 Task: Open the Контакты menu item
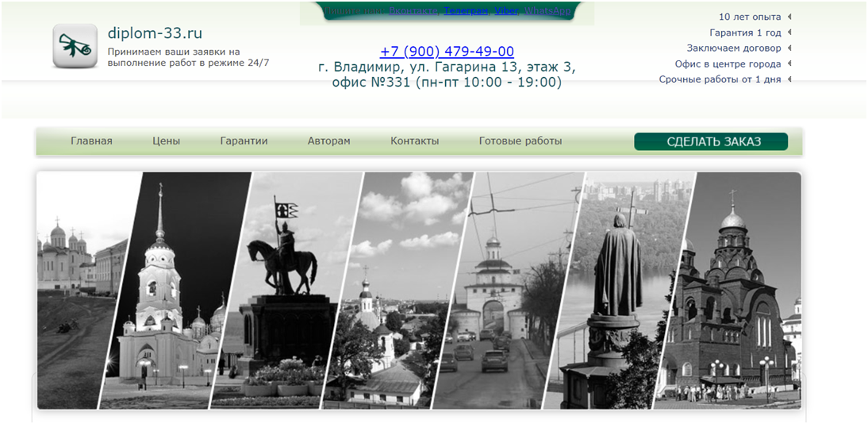pyautogui.click(x=415, y=141)
